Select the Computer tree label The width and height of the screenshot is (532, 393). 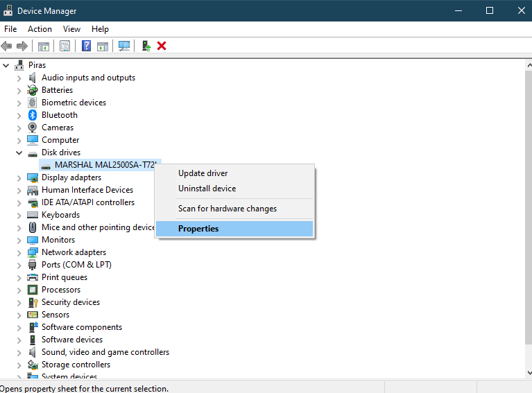pos(60,140)
